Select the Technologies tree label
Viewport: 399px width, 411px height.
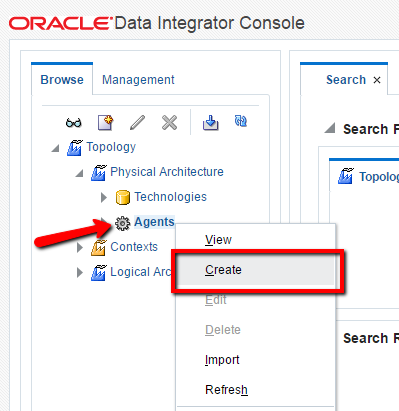point(171,197)
